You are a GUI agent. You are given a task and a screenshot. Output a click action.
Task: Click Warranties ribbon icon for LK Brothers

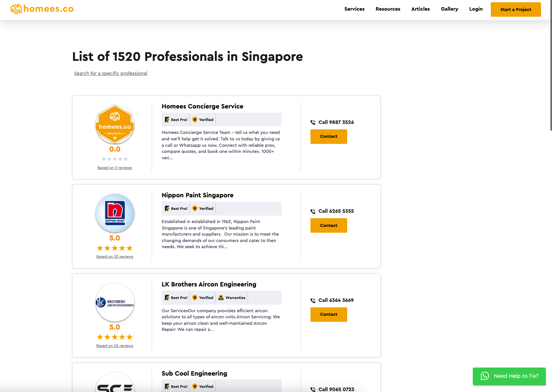(x=221, y=298)
